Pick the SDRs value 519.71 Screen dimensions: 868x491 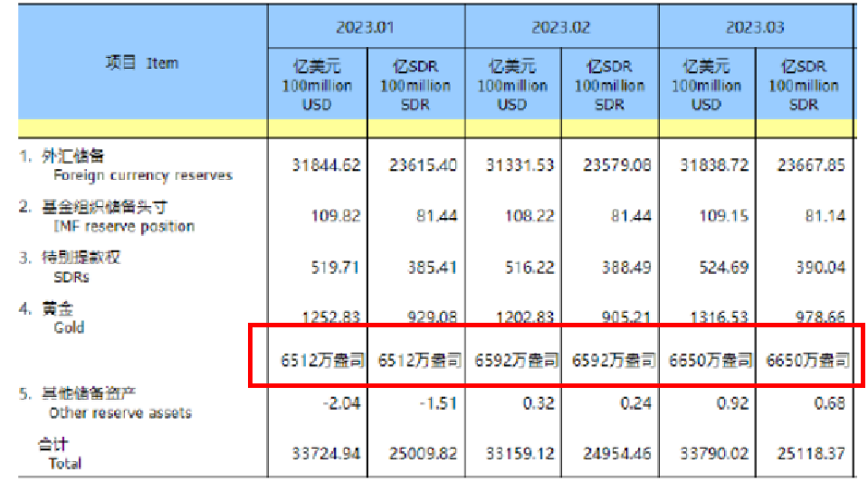click(335, 268)
